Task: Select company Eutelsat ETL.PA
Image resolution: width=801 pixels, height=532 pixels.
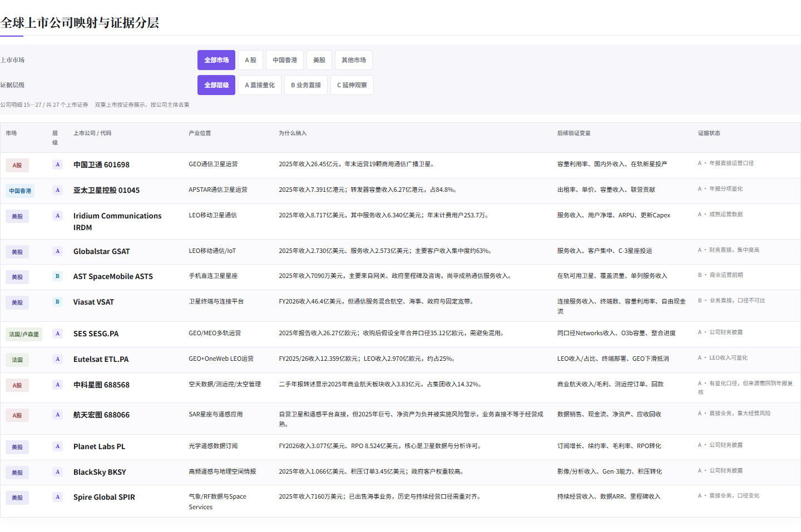Action: tap(101, 360)
